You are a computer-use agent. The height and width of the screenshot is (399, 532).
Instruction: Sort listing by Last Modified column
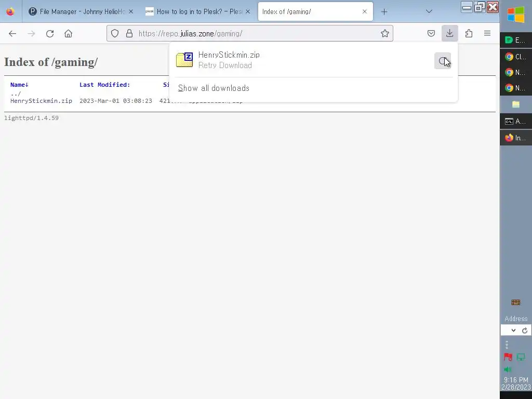tap(105, 85)
